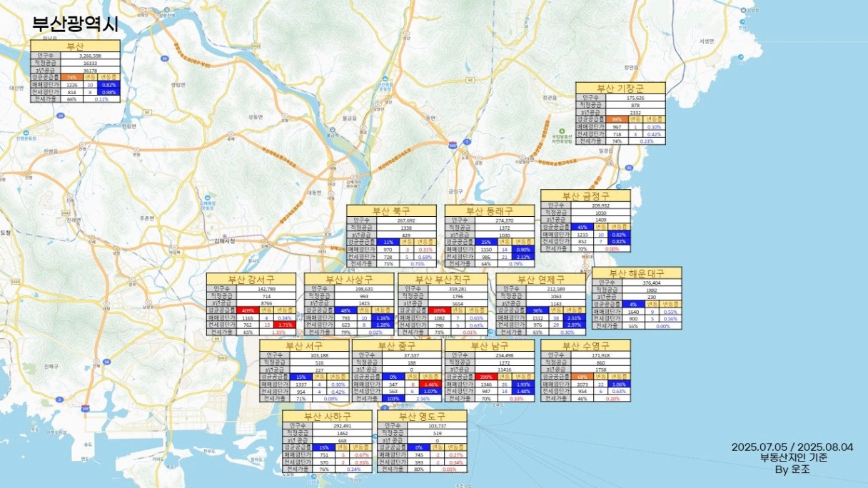868x488 pixels.
Task: Select the 중구 population value 37,537
Action: (x=411, y=355)
